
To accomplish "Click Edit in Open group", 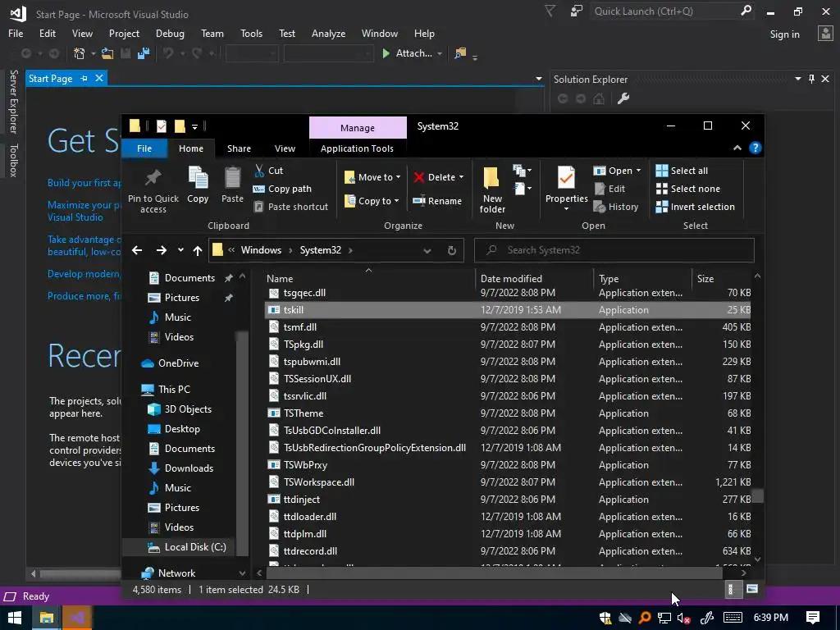I will click(609, 189).
